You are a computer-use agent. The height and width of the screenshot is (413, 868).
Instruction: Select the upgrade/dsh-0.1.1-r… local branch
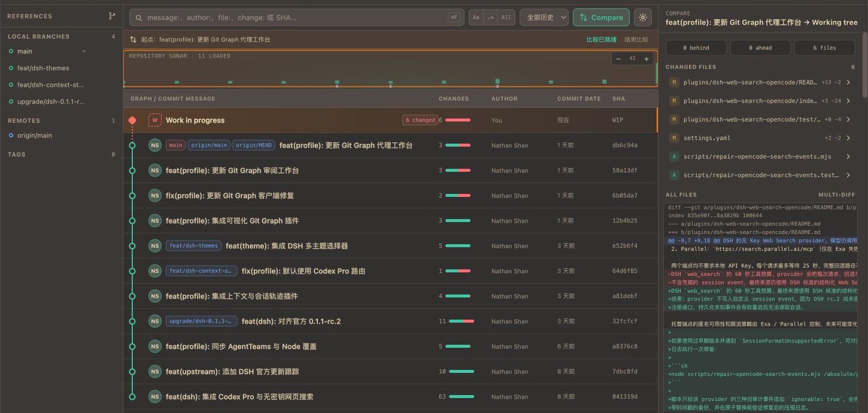tap(61, 102)
